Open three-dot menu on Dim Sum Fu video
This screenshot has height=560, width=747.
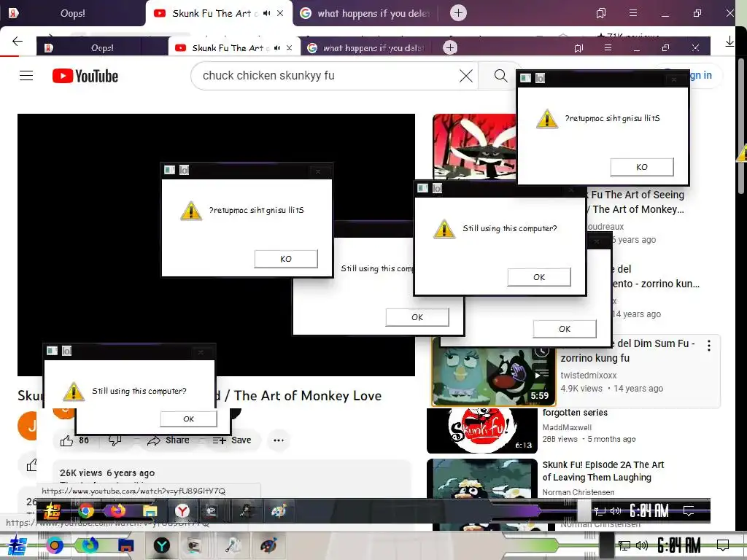709,346
